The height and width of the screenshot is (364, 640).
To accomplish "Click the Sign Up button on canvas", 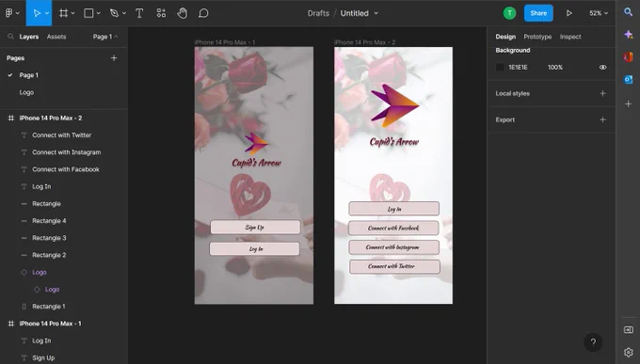I will [x=255, y=228].
